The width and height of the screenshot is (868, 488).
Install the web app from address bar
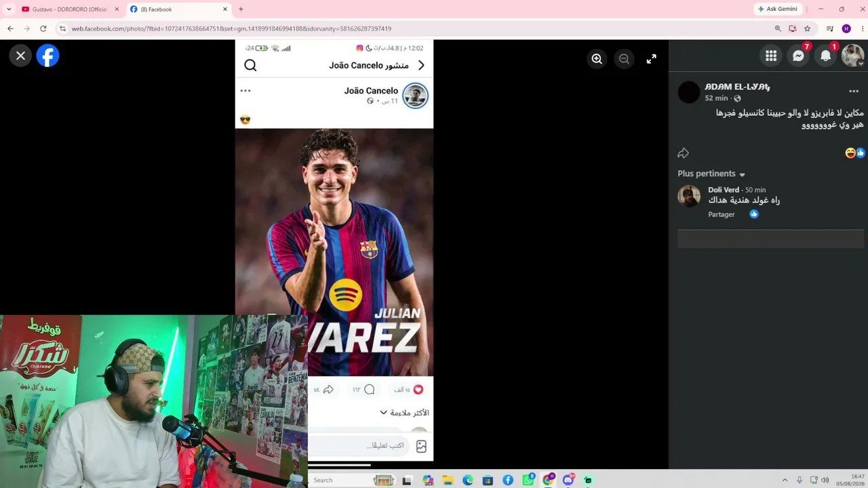pyautogui.click(x=793, y=28)
